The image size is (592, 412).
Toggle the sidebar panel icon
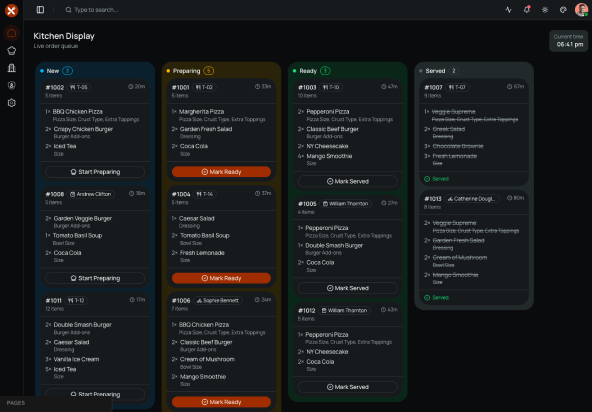click(x=40, y=10)
